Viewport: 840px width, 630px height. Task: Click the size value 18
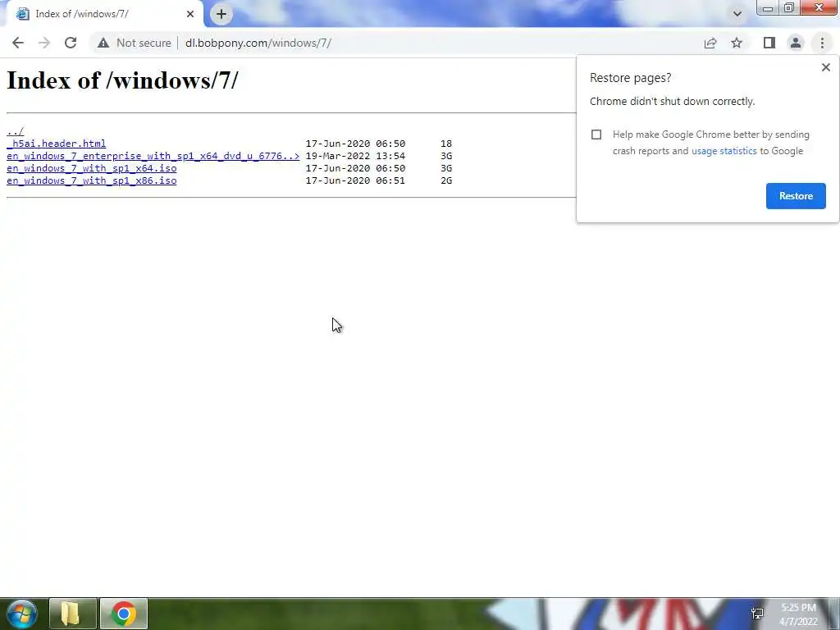click(446, 144)
